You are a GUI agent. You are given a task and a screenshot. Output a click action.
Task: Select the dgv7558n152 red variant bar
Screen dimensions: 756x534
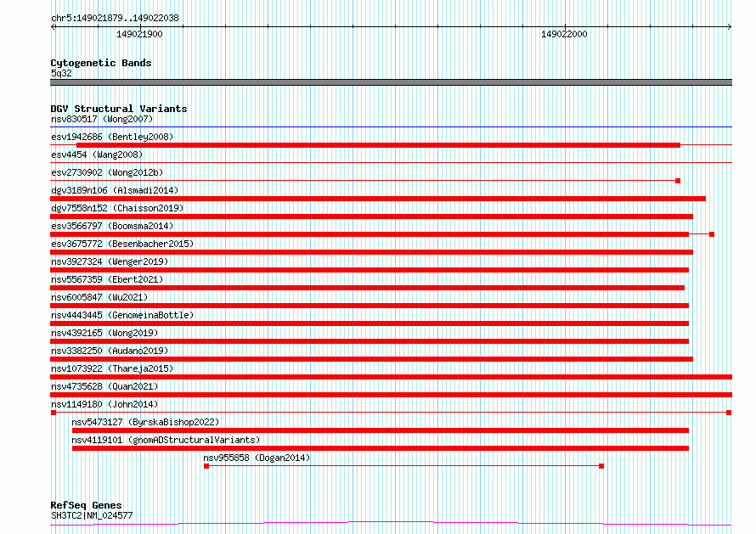click(x=371, y=216)
